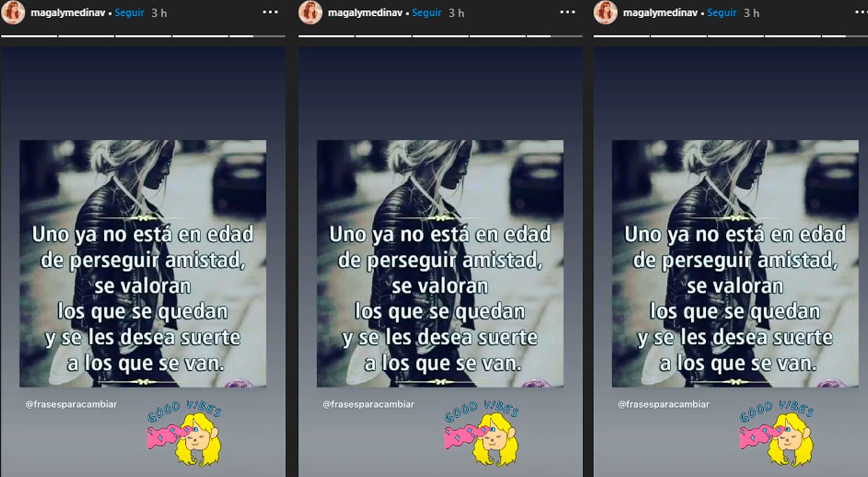Click the story progress bar in the middle story
The height and width of the screenshot is (477, 868).
[x=441, y=36]
